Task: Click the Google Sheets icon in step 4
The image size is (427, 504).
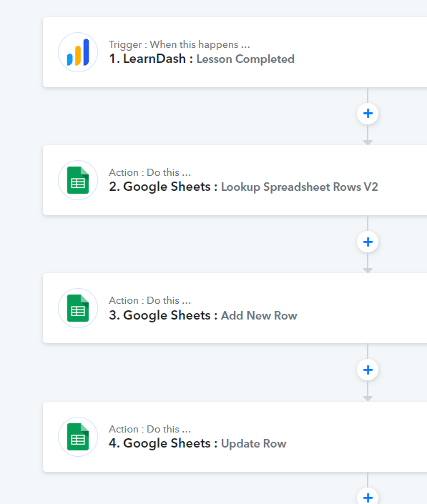Action: coord(78,437)
